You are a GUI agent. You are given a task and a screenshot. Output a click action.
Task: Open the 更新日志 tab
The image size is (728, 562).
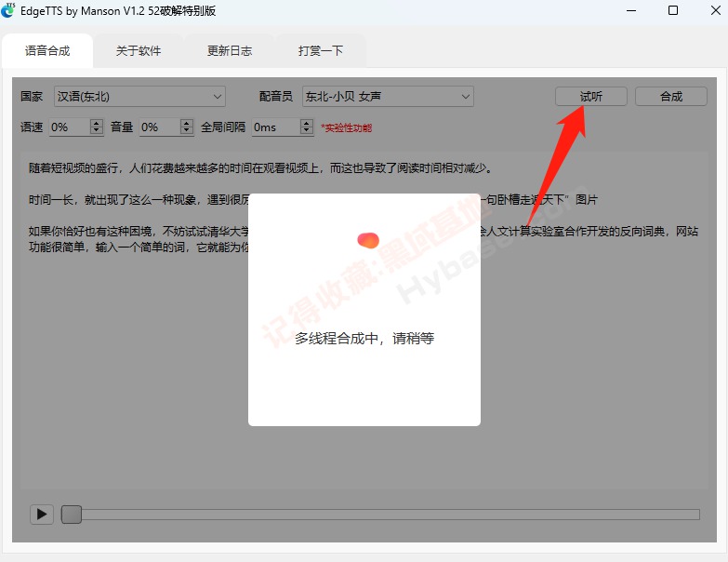click(x=230, y=50)
